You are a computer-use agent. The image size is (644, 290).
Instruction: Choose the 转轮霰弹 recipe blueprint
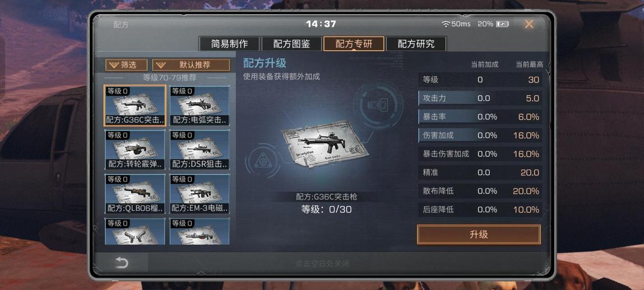135,150
